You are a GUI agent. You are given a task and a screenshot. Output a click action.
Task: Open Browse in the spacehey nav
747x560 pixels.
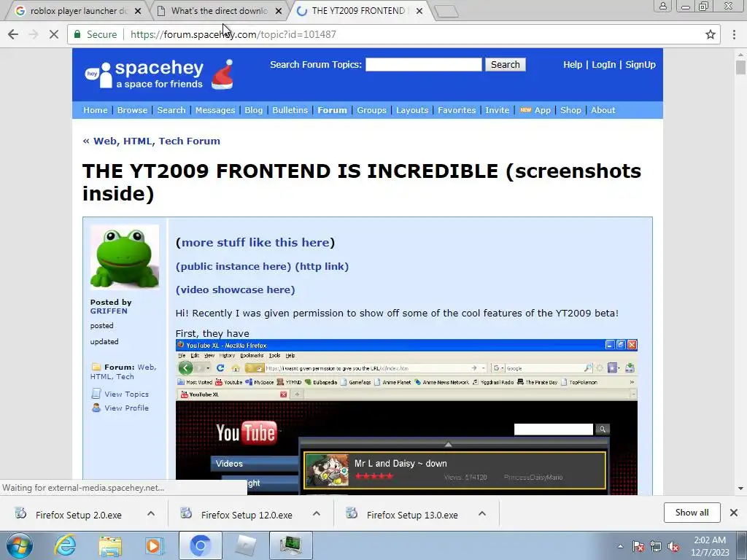point(132,110)
